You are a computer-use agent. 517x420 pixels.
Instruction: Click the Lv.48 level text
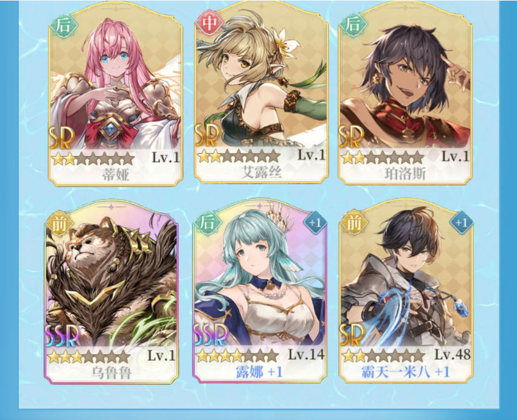click(452, 355)
